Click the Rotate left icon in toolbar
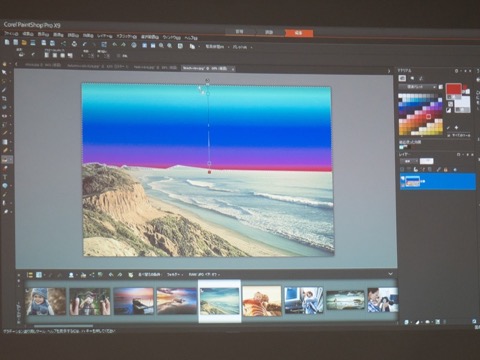The image size is (480, 360). point(115,45)
